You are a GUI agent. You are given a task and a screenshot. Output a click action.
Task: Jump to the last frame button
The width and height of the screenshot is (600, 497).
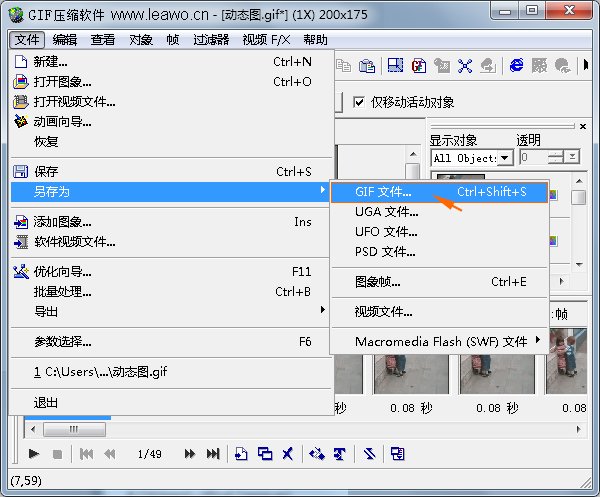pyautogui.click(x=212, y=454)
